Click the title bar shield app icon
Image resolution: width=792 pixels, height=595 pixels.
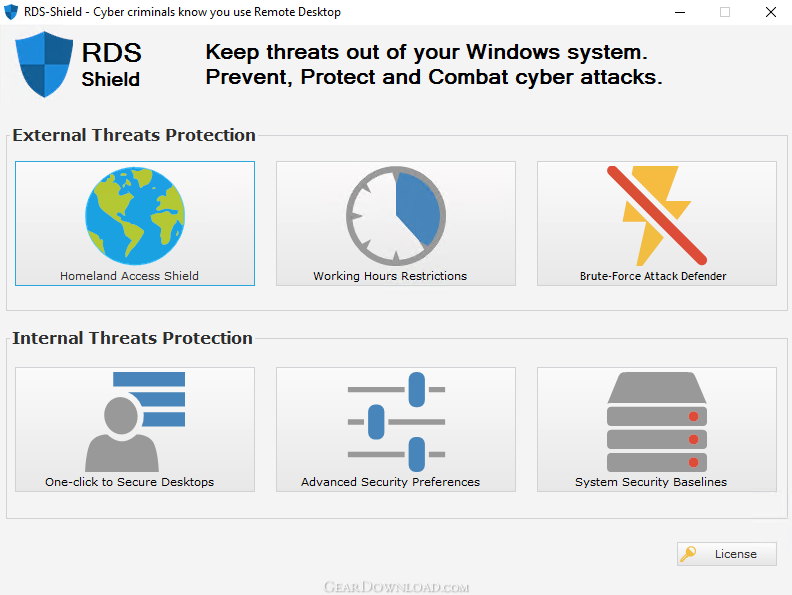pyautogui.click(x=11, y=12)
